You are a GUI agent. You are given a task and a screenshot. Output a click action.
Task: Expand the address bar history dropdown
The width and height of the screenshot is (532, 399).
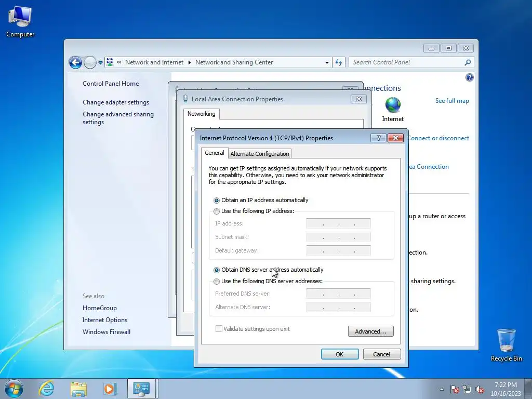coord(327,62)
